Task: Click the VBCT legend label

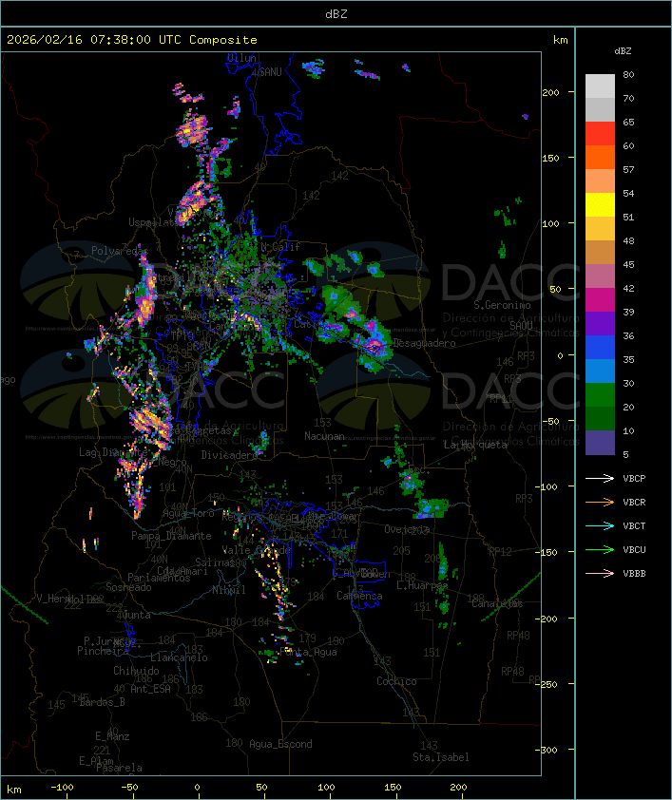Action: pos(634,526)
